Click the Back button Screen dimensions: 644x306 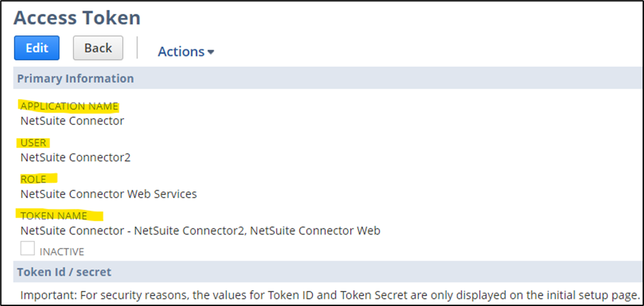point(98,48)
